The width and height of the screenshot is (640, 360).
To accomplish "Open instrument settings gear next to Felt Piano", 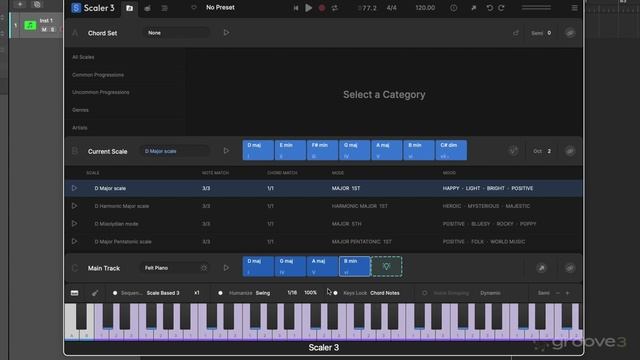I will click(x=204, y=268).
